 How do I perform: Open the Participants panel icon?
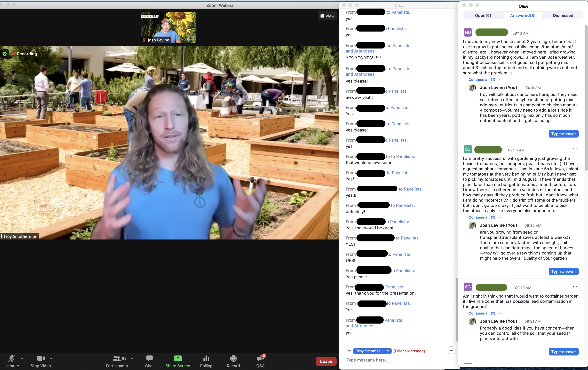click(x=117, y=358)
